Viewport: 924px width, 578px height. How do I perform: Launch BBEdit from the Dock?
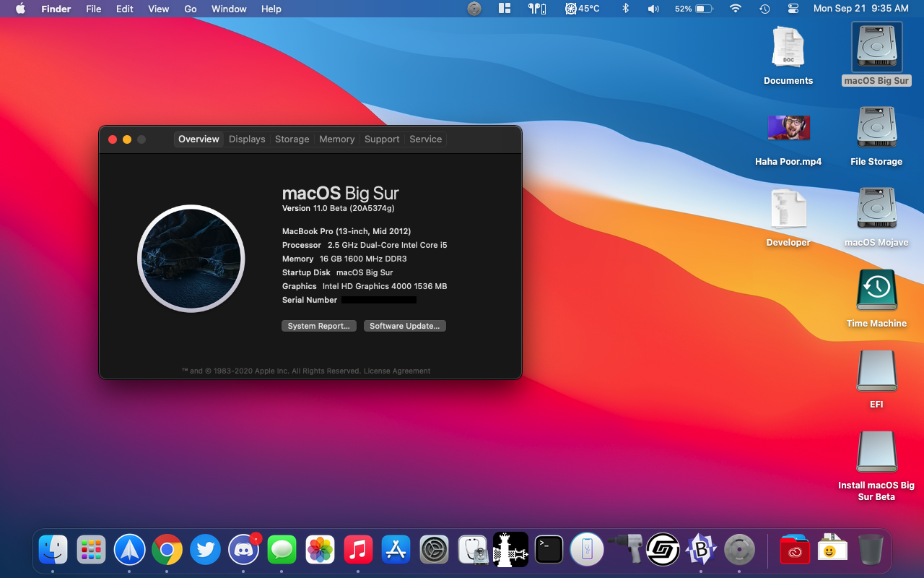(x=701, y=550)
